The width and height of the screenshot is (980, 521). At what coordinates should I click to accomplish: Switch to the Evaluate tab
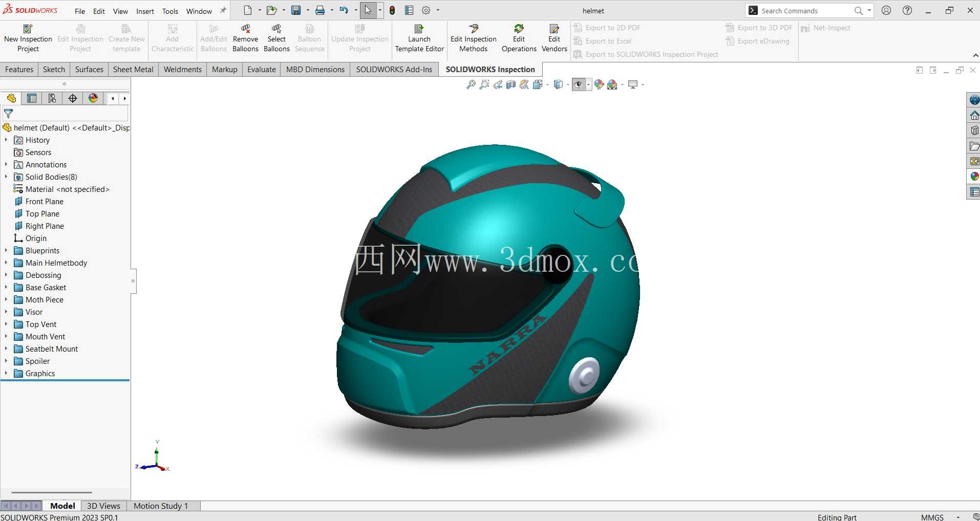tap(262, 70)
